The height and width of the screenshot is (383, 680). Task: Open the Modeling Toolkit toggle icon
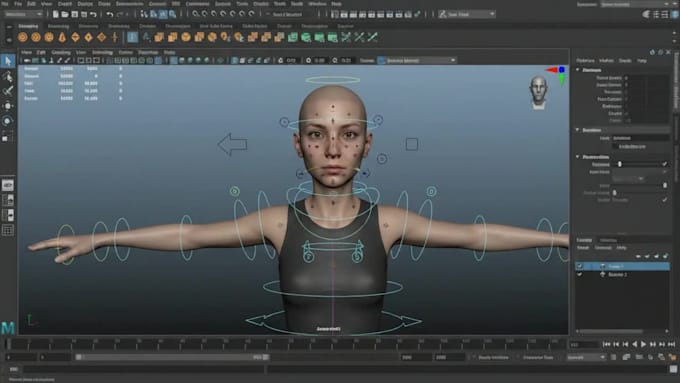click(647, 14)
